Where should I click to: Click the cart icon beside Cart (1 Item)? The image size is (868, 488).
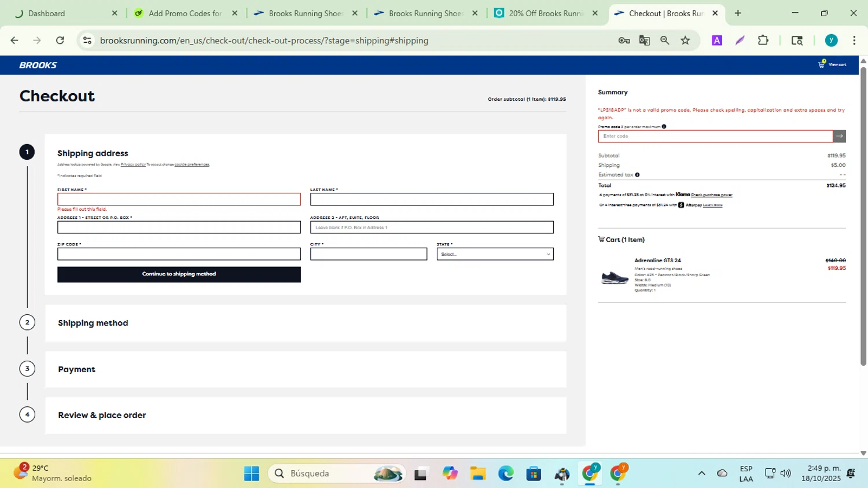click(601, 239)
